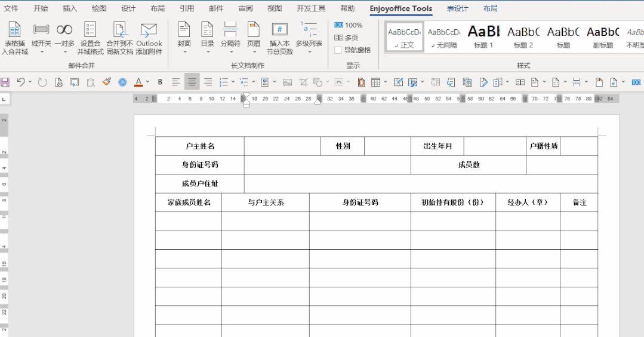Screen dimensions: 644x337
Task: Expand the 目录 dropdown arrow
Action: (x=208, y=52)
